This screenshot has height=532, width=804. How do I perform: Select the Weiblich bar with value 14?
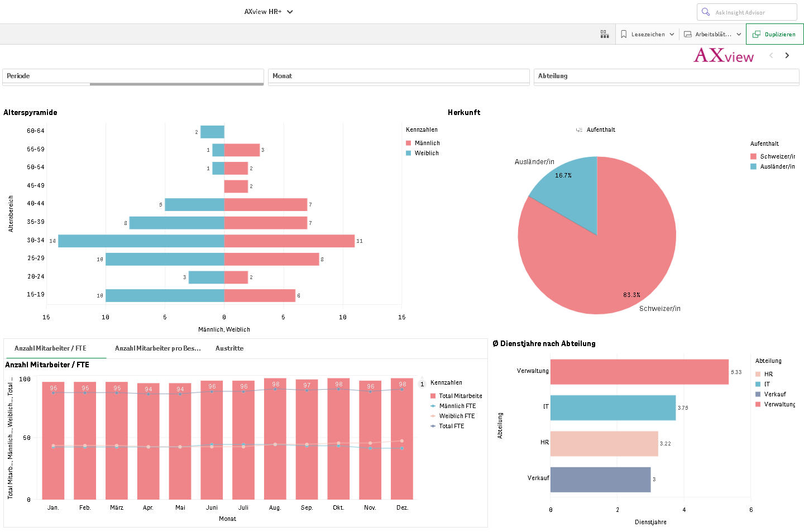141,241
